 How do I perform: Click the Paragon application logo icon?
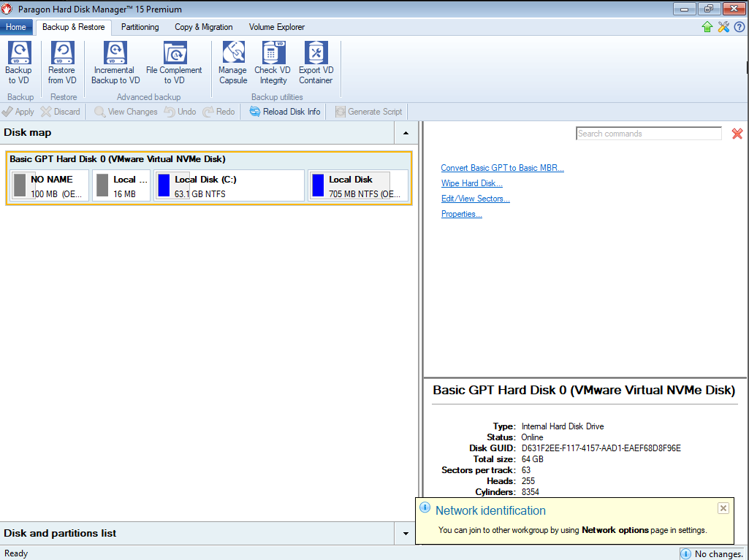pos(7,9)
